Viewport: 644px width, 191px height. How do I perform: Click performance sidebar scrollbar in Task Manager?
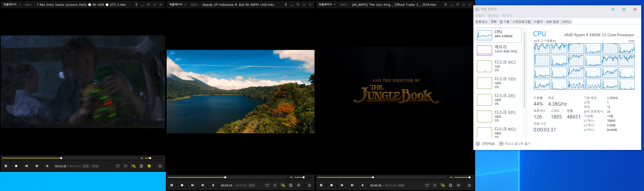pos(525,70)
